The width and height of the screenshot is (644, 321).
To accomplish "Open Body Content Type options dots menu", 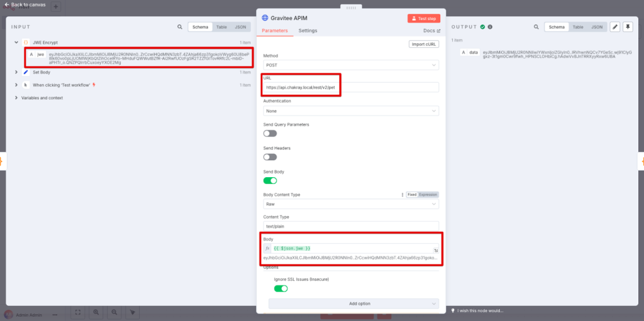I will click(402, 195).
